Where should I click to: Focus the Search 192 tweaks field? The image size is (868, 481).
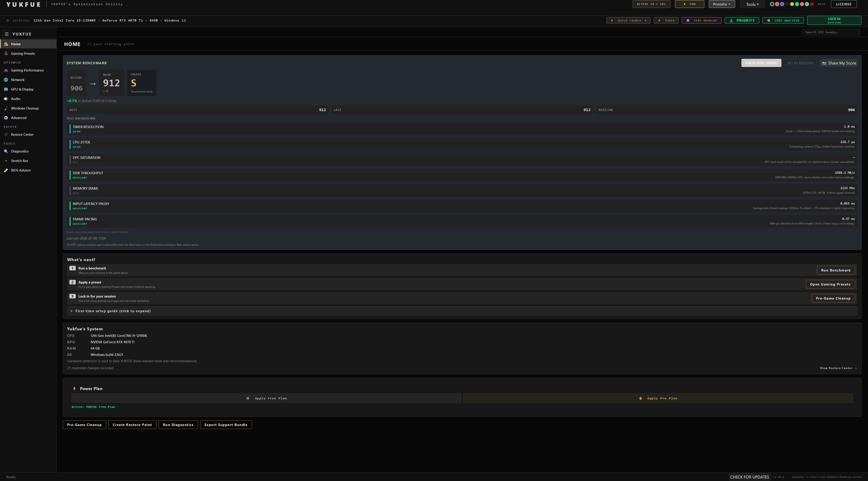pyautogui.click(x=831, y=32)
